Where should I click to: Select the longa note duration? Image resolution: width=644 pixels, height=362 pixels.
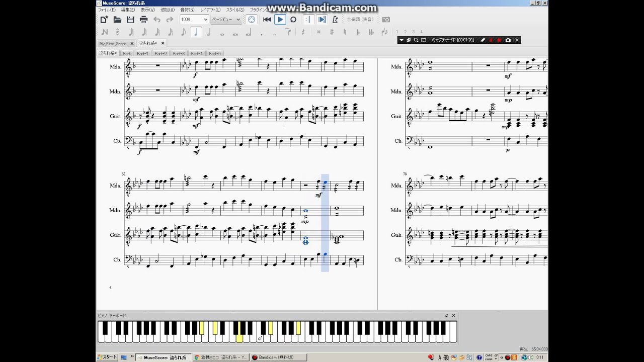(249, 32)
